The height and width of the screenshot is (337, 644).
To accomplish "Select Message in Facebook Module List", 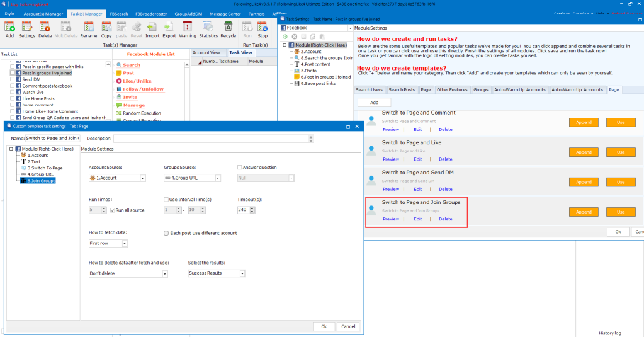I will (x=134, y=105).
